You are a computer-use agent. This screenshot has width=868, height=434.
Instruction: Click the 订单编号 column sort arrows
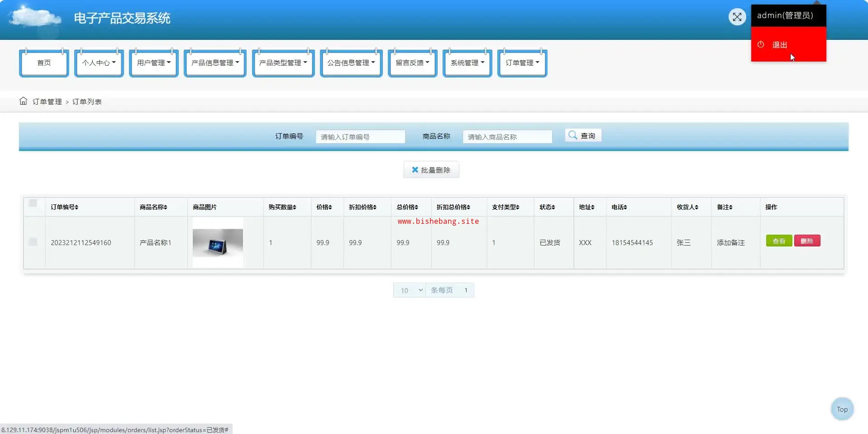(76, 207)
